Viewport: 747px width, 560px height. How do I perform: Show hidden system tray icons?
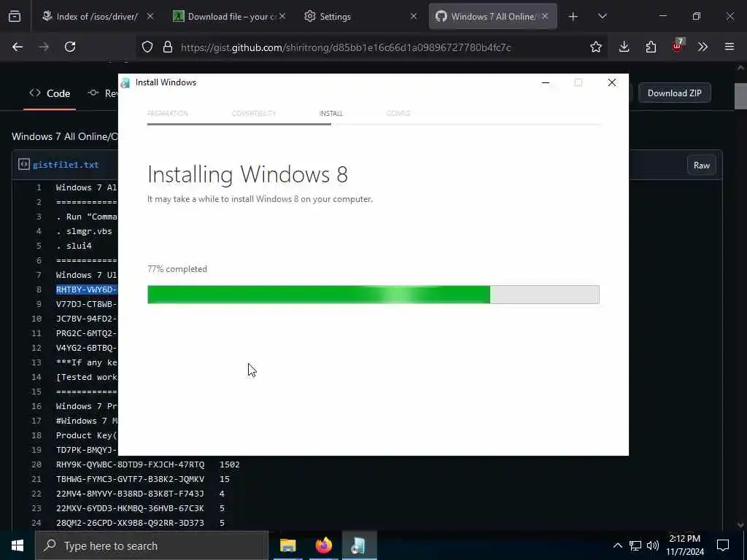pos(617,545)
